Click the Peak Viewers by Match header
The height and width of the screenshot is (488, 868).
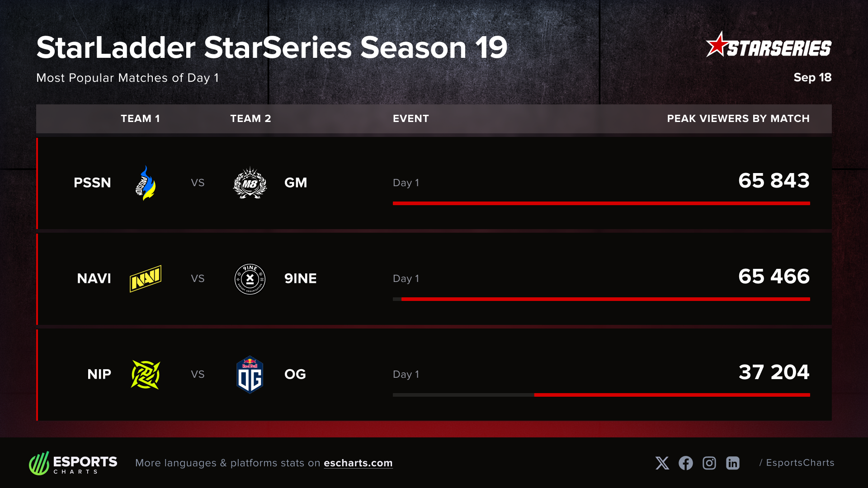(x=738, y=118)
